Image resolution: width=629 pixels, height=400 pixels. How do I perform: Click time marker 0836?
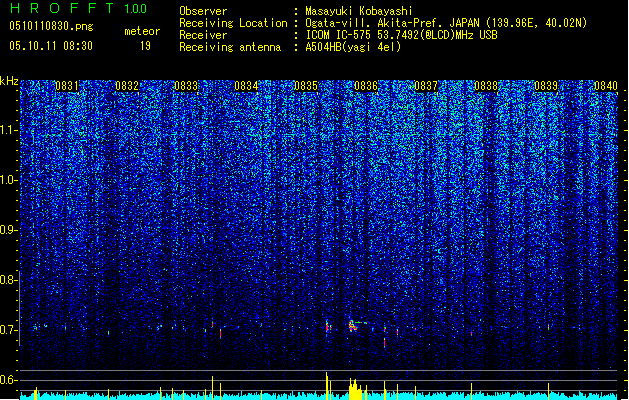click(x=366, y=86)
